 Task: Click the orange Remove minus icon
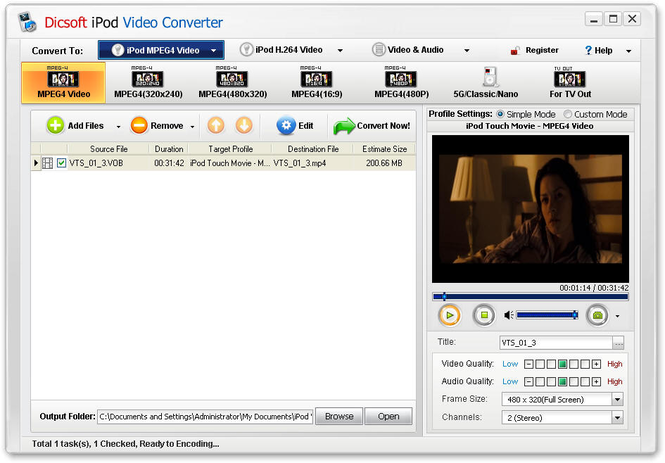(139, 126)
